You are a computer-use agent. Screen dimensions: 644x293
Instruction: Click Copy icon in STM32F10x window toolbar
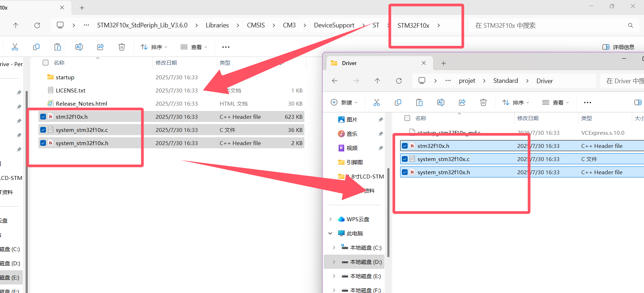tap(36, 47)
